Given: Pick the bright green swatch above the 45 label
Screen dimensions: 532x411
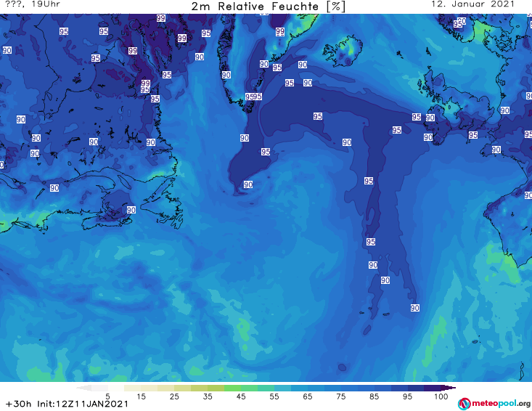Looking at the screenshot, I should [x=232, y=388].
